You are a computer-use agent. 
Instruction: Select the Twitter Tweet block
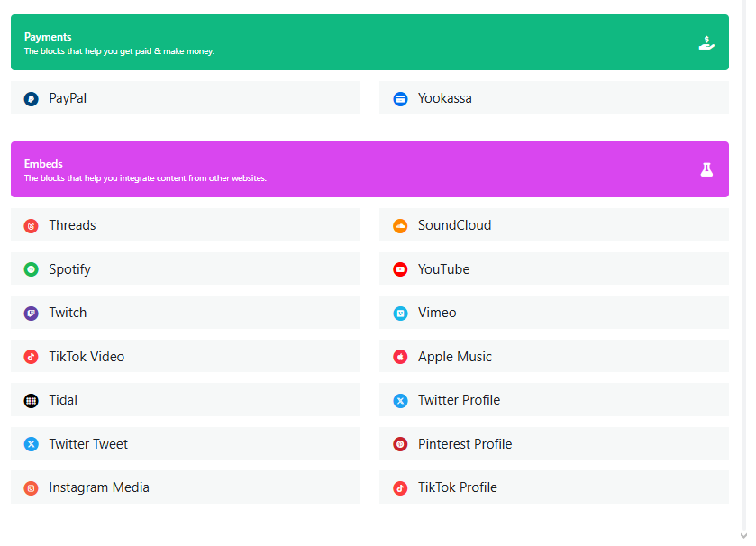pyautogui.click(x=185, y=443)
